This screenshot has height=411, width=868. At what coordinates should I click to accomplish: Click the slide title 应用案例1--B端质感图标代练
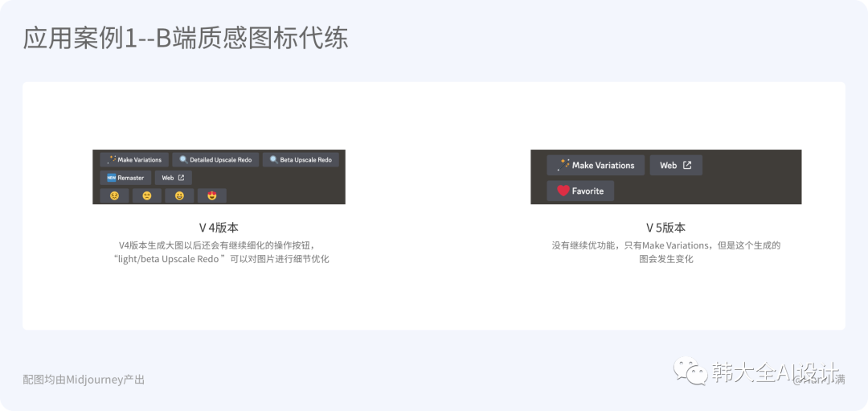[x=186, y=39]
